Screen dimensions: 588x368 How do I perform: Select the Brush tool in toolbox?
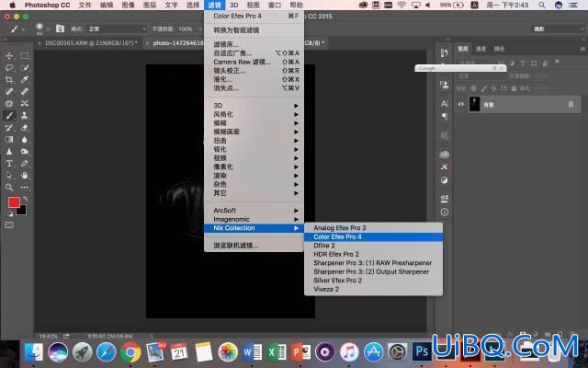point(9,115)
